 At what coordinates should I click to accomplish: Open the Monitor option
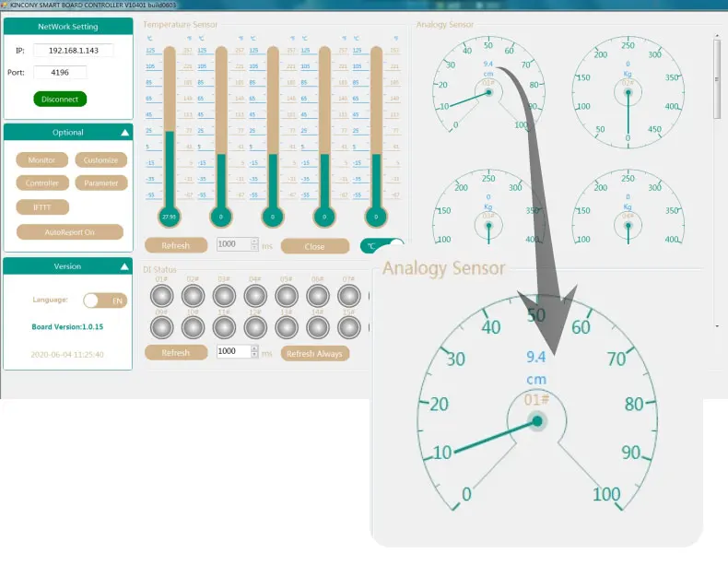[x=41, y=159]
